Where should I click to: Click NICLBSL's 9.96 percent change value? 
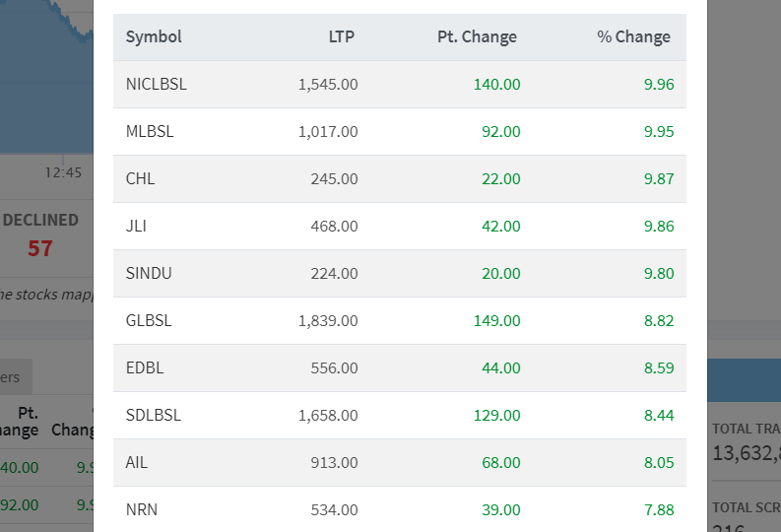659,84
